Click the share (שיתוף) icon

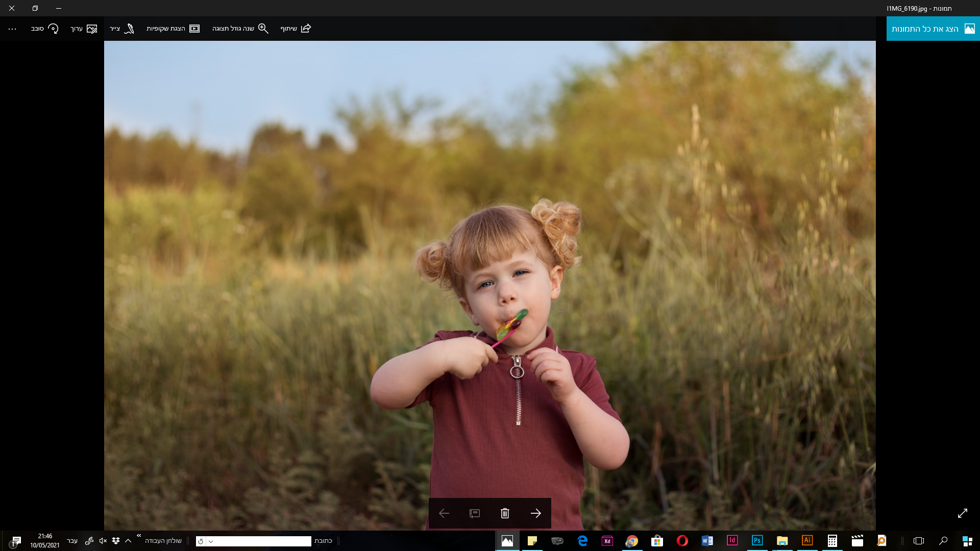pos(306,29)
